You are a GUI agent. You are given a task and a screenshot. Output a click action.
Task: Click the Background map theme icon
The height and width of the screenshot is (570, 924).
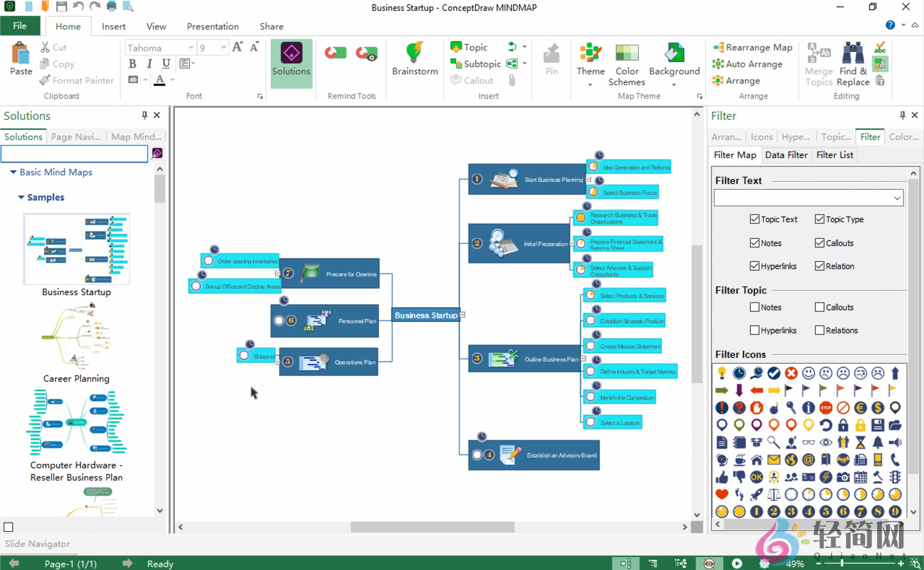pos(674,60)
